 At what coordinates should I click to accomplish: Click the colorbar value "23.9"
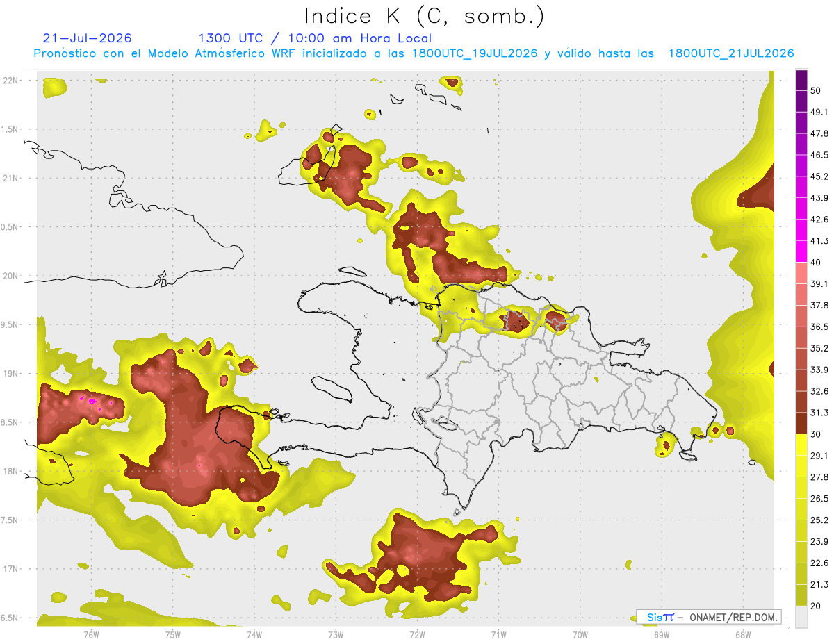819,542
